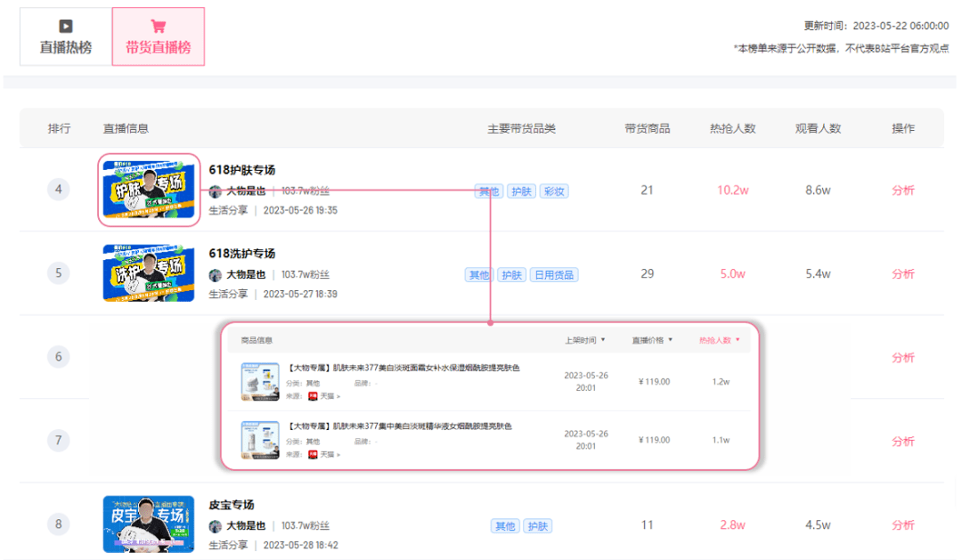The image size is (962, 560).
Task: Click the 美白淡斑面霜 product image
Action: coord(260,381)
